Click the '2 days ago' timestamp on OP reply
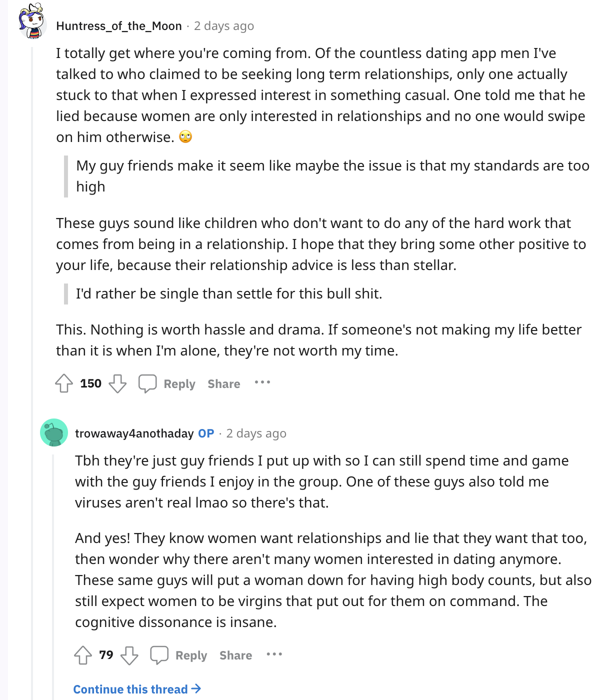The height and width of the screenshot is (700, 615). [256, 433]
